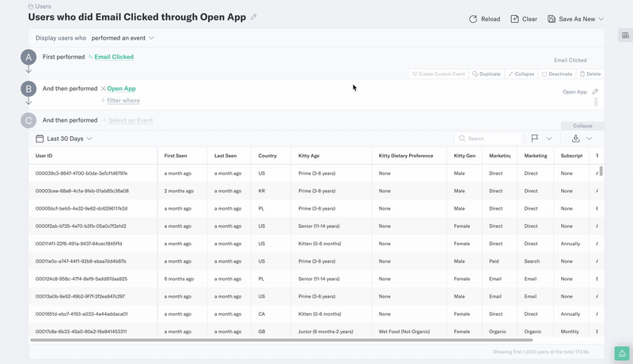The width and height of the screenshot is (633, 364).
Task: Open the Open App event link
Action: tap(121, 89)
